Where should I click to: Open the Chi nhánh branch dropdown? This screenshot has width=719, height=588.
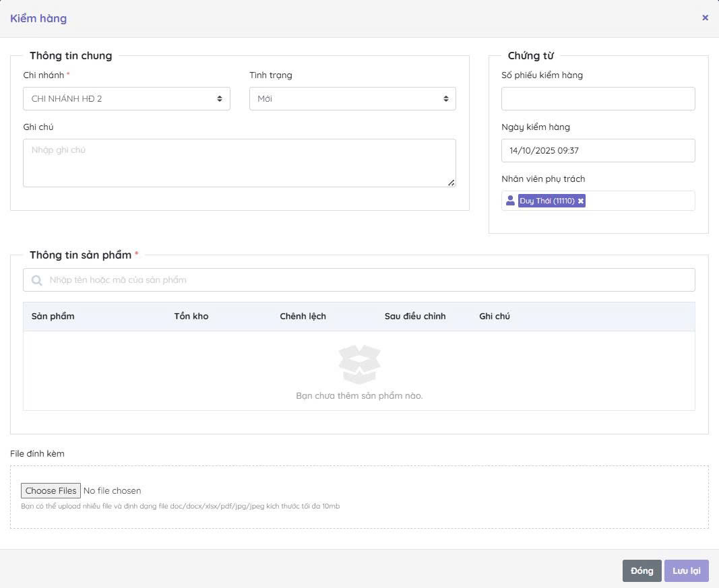[126, 99]
